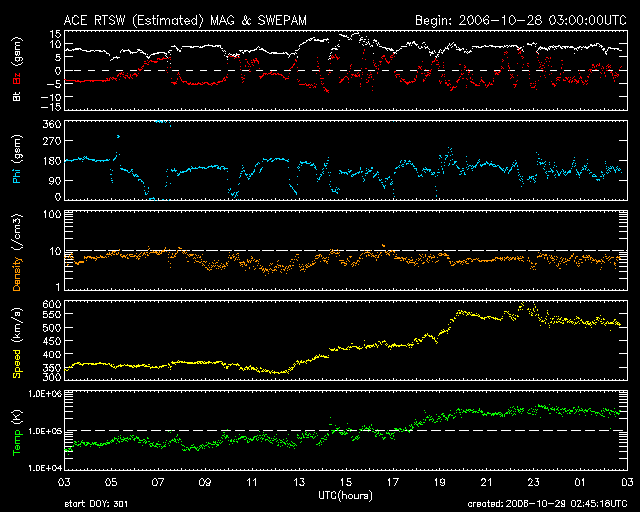Click the '05' hour tick label

point(111,483)
